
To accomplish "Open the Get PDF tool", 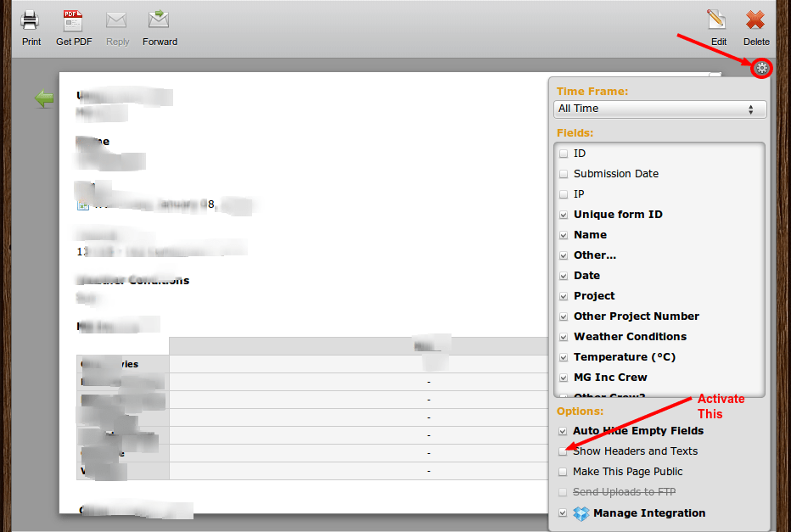I will 73,21.
